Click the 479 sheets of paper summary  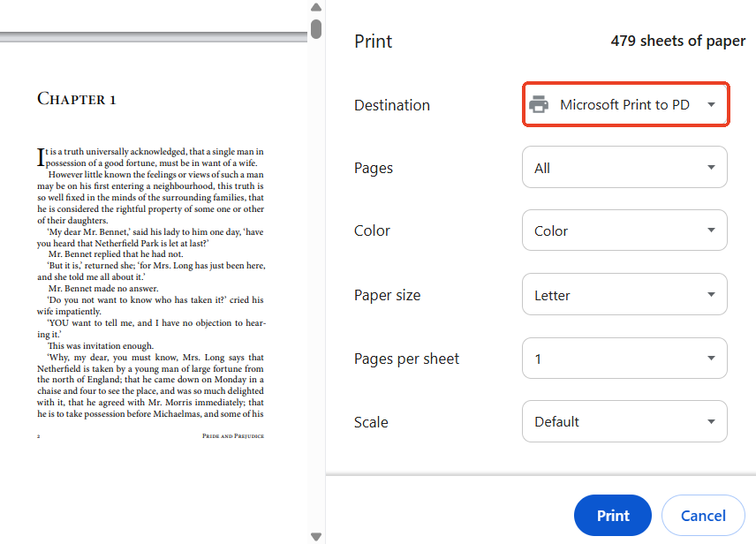(x=677, y=42)
